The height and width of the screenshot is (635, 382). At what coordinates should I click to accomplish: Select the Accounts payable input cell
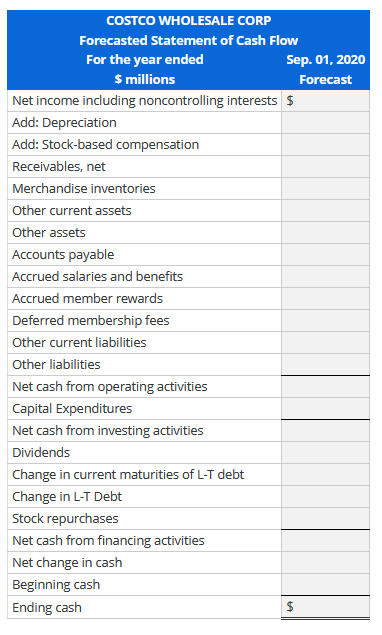tap(325, 255)
